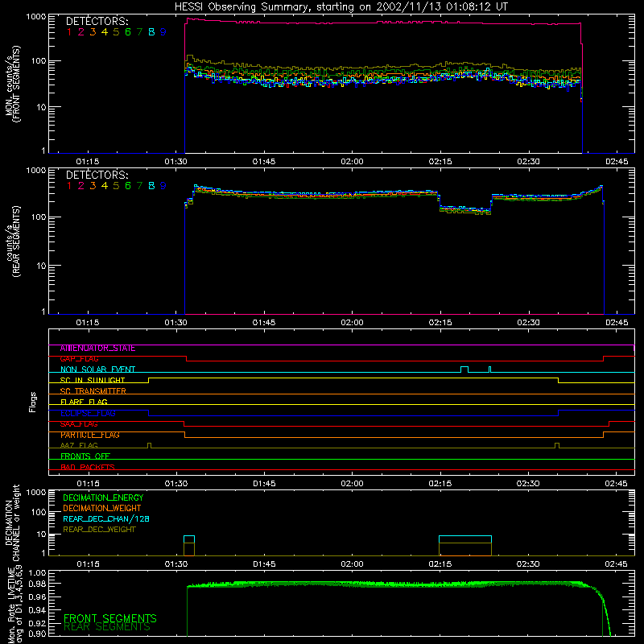Image resolution: width=644 pixels, height=644 pixels.
Task: Select detector 8 number in front segments legend
Action: coord(151,32)
